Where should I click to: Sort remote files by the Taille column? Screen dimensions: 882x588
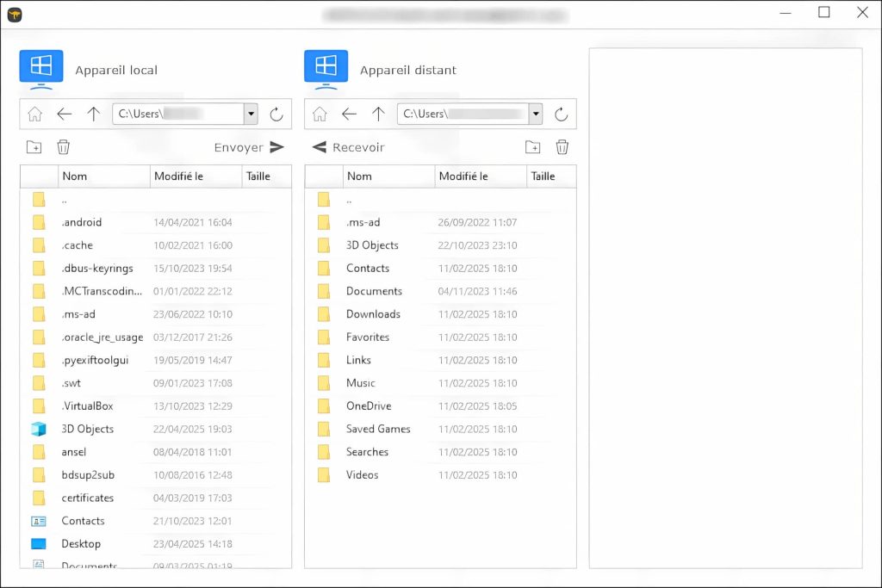pos(544,176)
